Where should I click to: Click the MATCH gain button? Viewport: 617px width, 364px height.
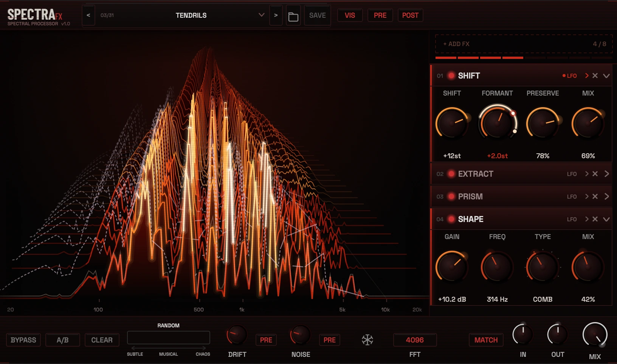coord(486,340)
